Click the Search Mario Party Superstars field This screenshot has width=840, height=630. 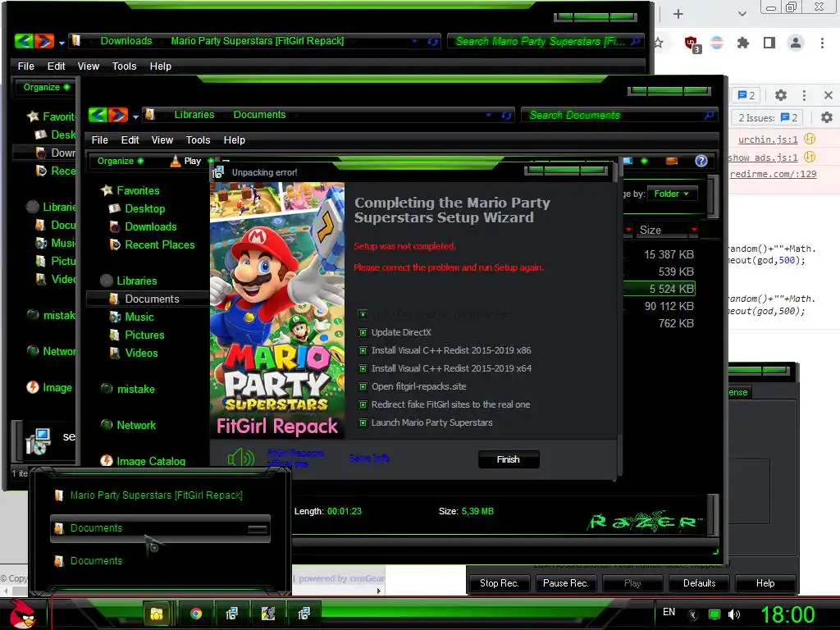point(545,41)
